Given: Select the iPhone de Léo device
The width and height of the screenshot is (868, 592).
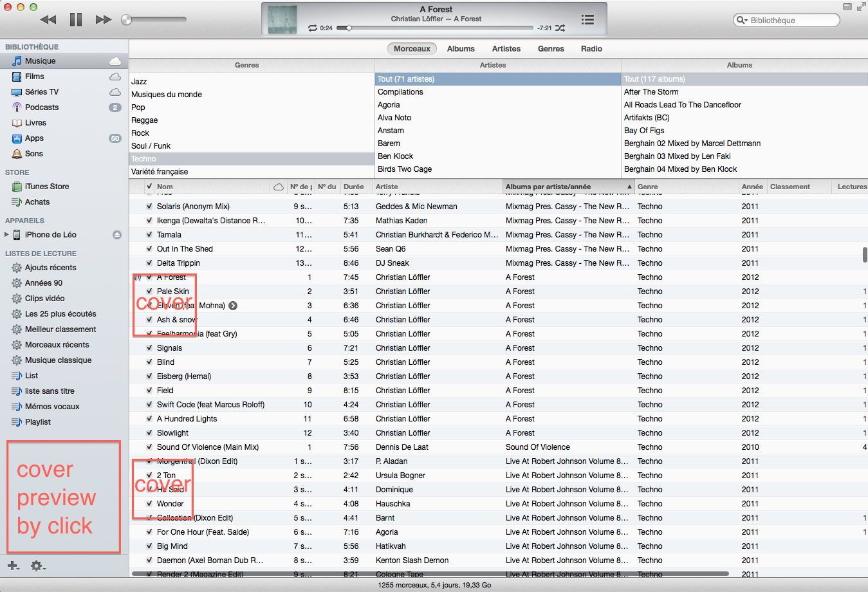Looking at the screenshot, I should 51,235.
